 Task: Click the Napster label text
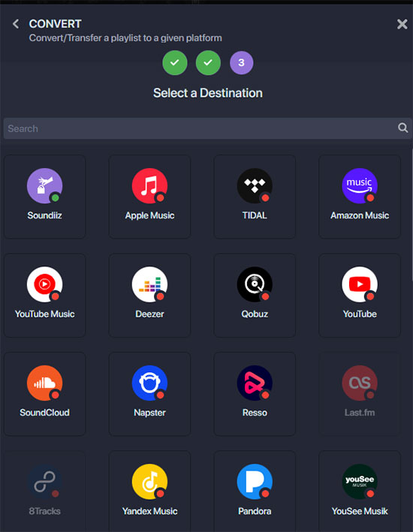coord(149,413)
